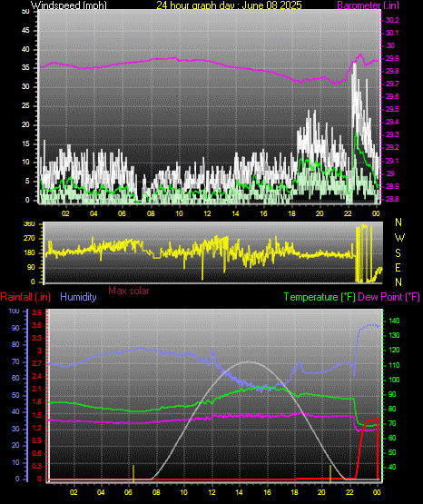Click the '30.1' barometer axis value
The width and height of the screenshot is (423, 504).
pos(392,33)
